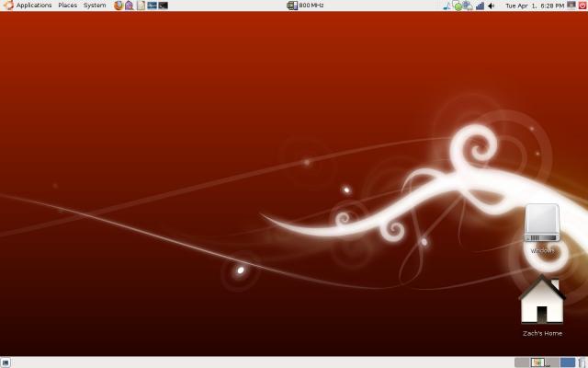Switch to workspace showing window thumbnail
The height and width of the screenshot is (368, 588).
(x=537, y=362)
